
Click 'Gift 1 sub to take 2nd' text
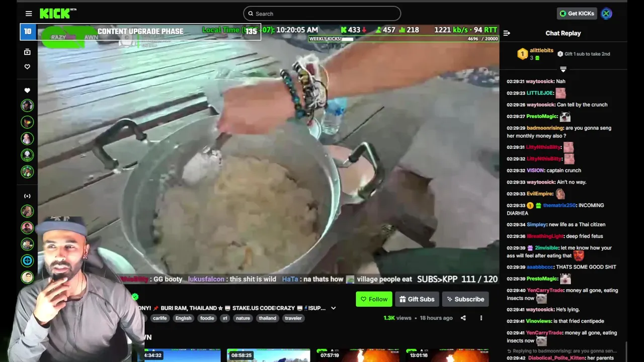point(587,54)
